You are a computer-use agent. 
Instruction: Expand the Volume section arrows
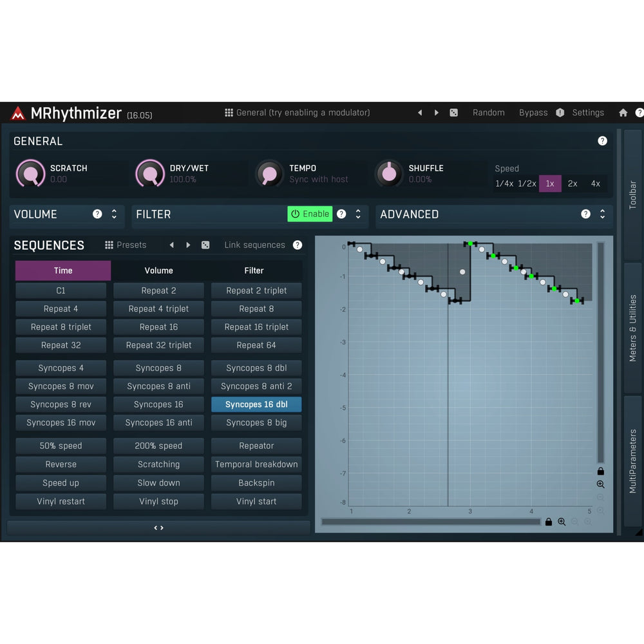[x=114, y=214]
